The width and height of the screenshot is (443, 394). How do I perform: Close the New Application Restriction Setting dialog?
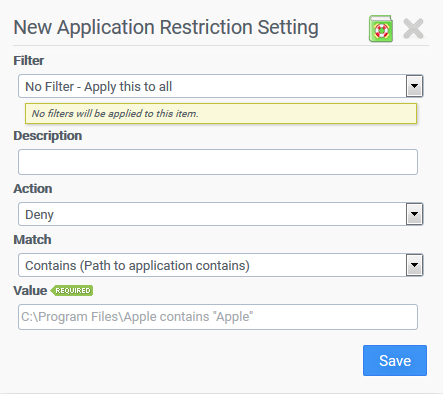pos(413,29)
